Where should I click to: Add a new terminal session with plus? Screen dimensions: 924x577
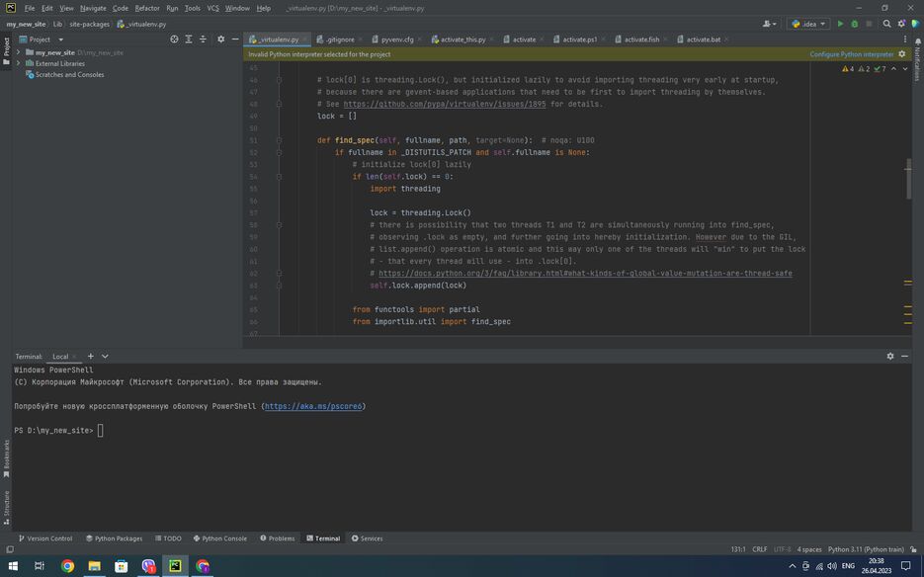(90, 356)
